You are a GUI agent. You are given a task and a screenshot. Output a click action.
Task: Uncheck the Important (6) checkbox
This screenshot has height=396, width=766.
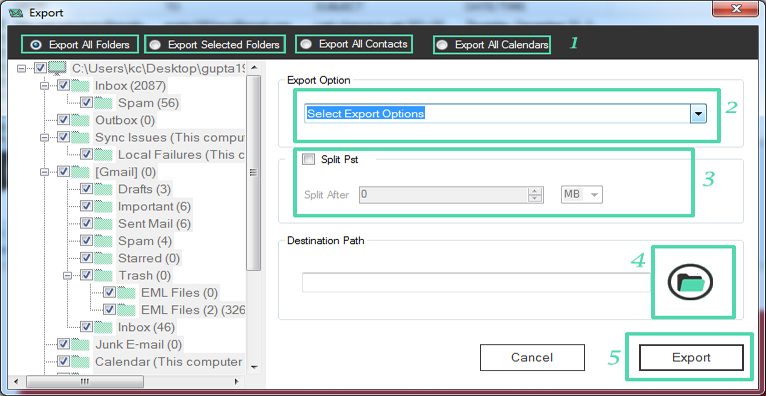tap(86, 207)
